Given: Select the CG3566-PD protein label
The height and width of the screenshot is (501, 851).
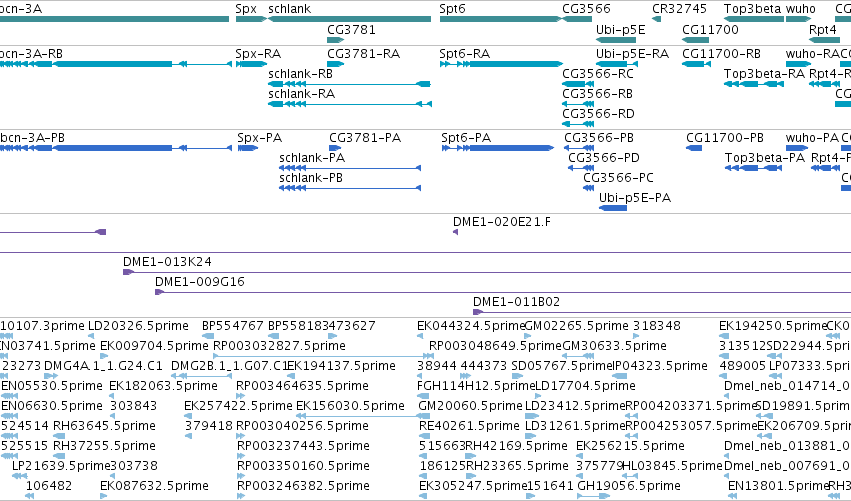Looking at the screenshot, I should point(604,158).
